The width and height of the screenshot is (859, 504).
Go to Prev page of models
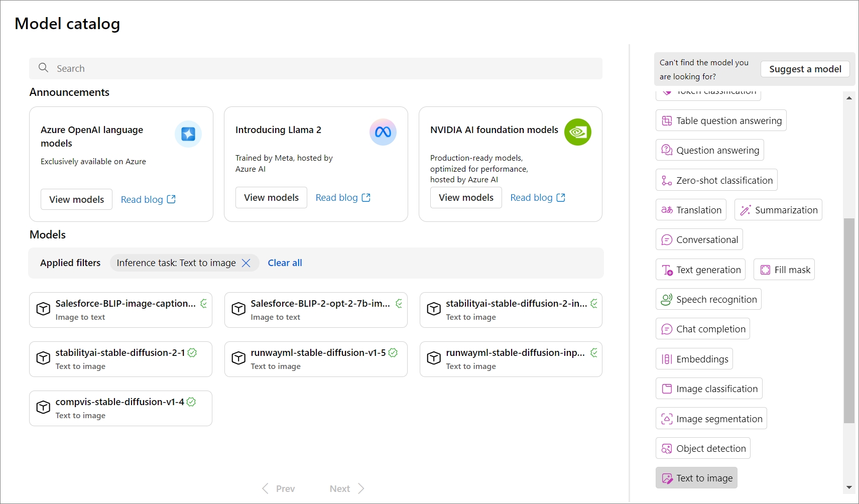coord(279,488)
